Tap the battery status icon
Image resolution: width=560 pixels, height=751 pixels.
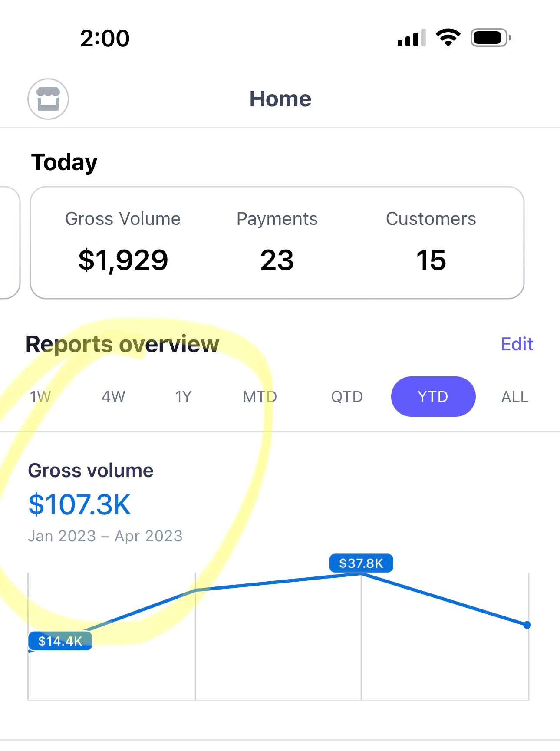[491, 38]
